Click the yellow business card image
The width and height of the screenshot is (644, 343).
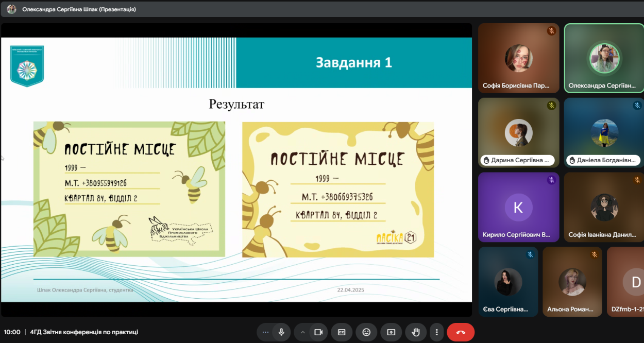click(338, 190)
